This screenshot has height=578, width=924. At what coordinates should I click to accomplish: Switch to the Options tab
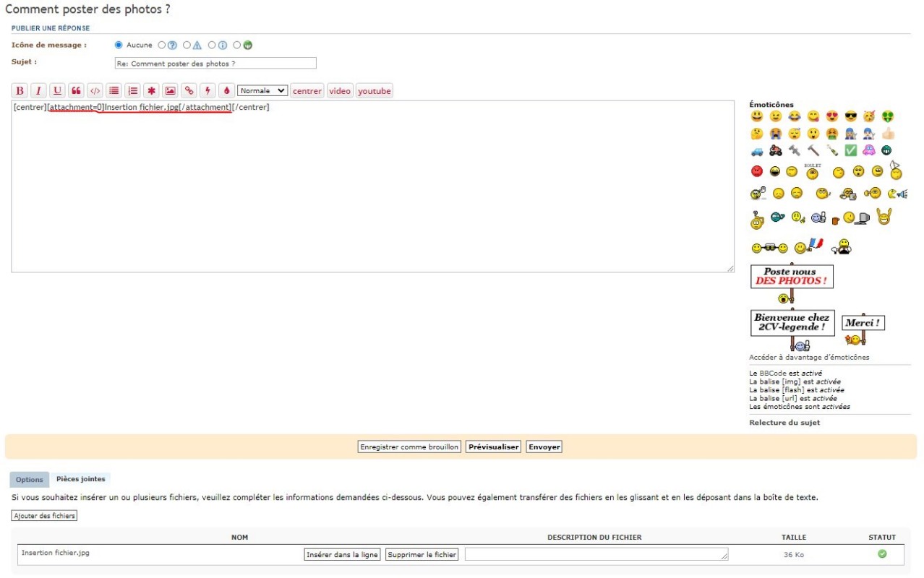click(x=30, y=480)
